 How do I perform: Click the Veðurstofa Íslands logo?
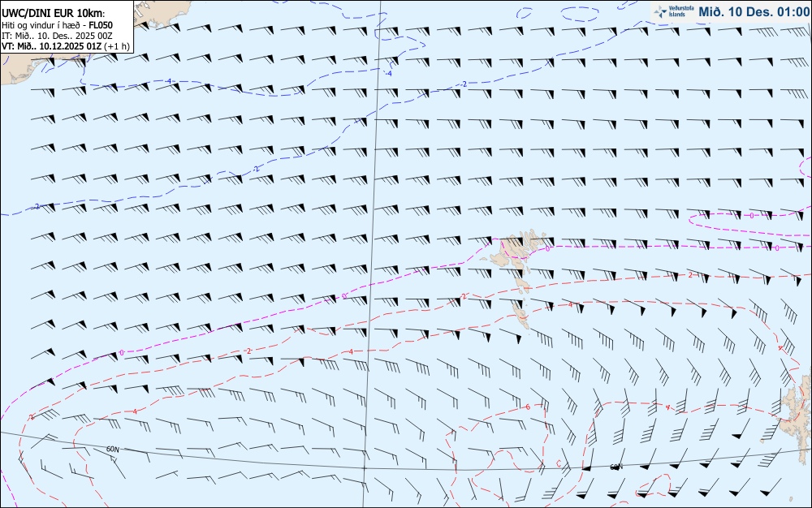(672, 11)
